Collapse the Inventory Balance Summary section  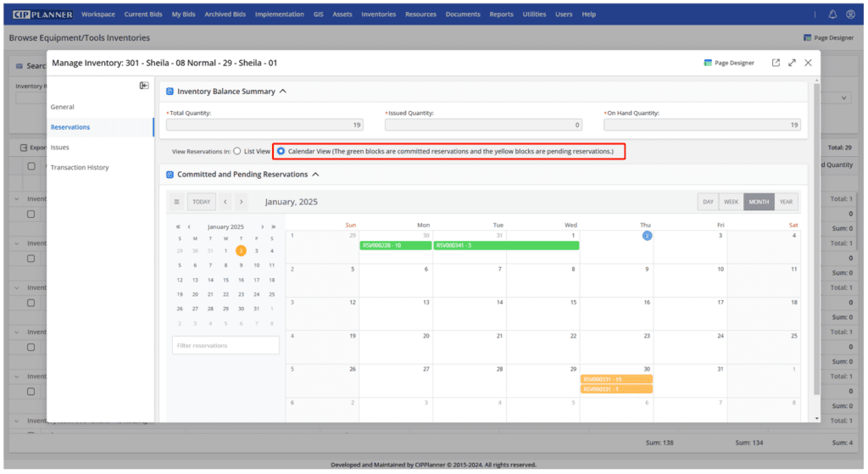coord(283,92)
